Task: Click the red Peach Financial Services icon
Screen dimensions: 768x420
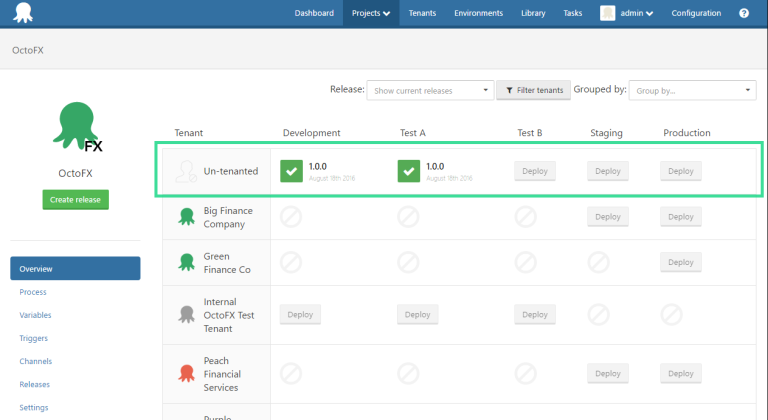Action: [185, 373]
